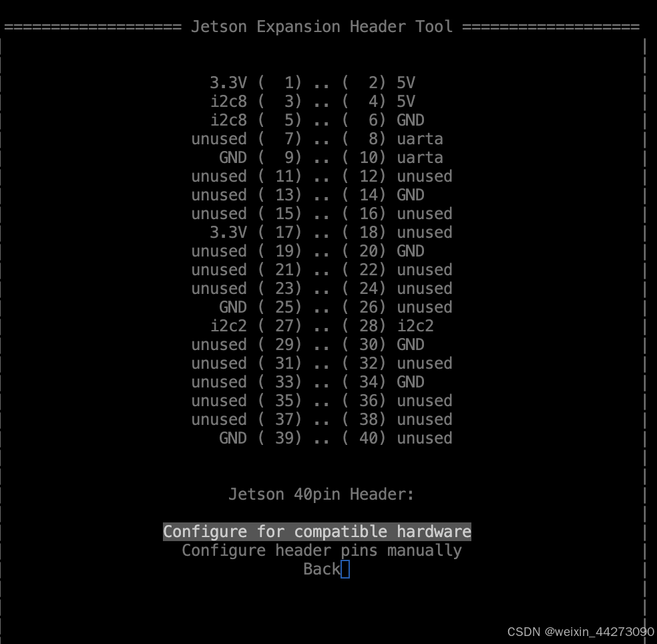Screen dimensions: 657x644
Task: Click pin 4 labeled 5V
Action: coord(379,101)
